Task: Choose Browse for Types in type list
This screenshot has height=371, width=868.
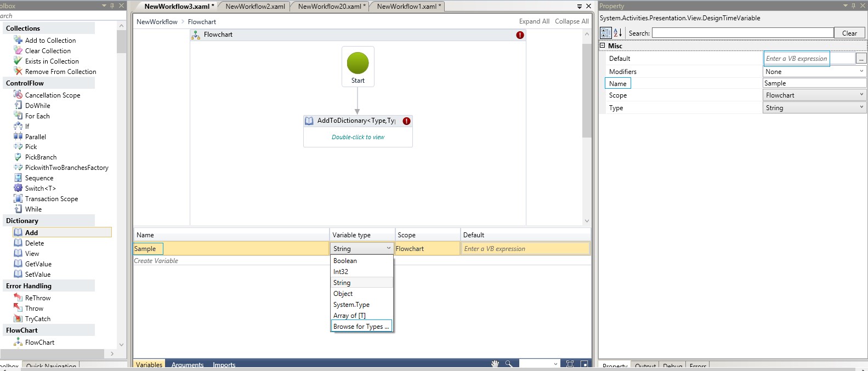Action: (x=361, y=327)
